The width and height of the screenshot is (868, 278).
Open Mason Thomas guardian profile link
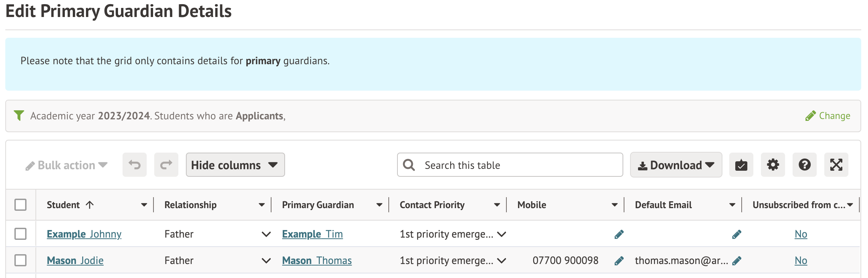tap(317, 261)
